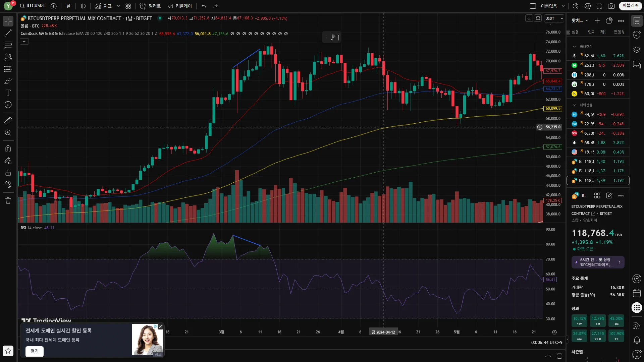Viewport: 644px width, 362px height.
Task: Select the text annotation tool
Action: click(x=8, y=93)
